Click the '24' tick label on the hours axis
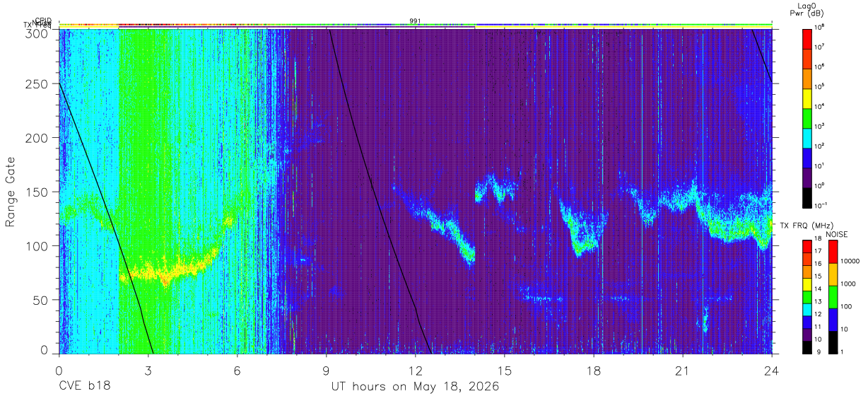This screenshot has height=401, width=868. (772, 371)
